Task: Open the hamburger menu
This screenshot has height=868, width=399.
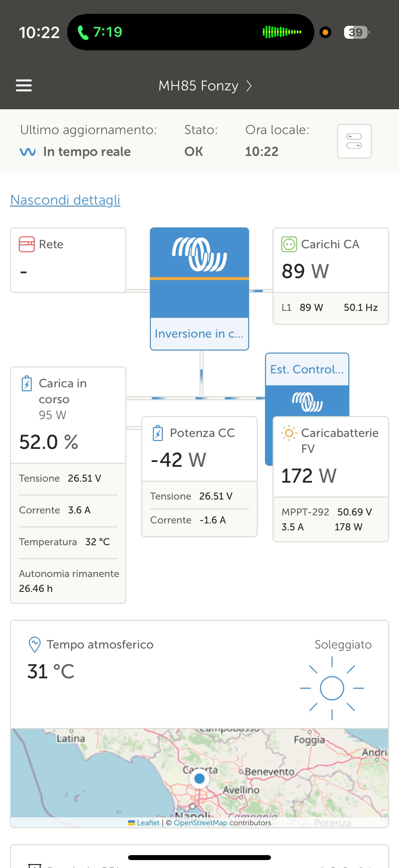Action: (24, 86)
